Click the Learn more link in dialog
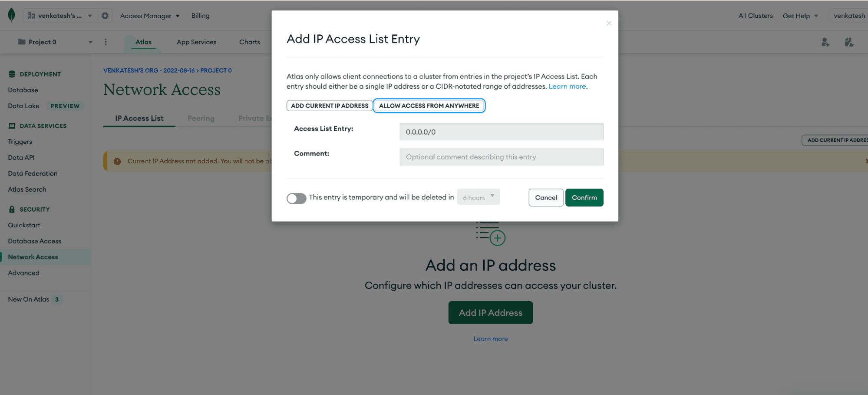 pos(567,86)
